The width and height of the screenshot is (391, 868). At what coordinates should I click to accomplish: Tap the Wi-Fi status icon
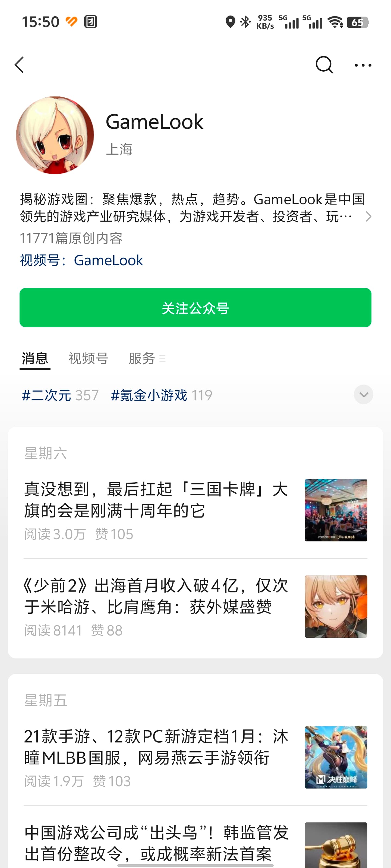point(335,22)
